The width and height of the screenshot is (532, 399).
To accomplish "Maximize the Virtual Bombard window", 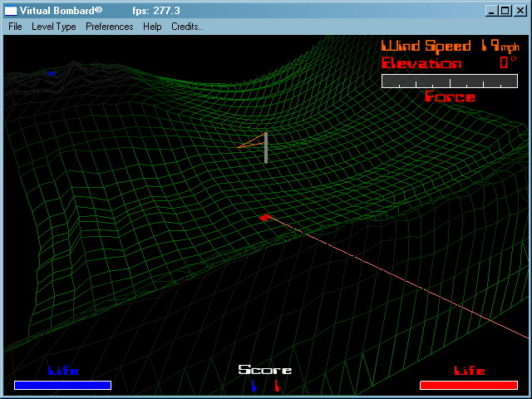I will coord(505,11).
